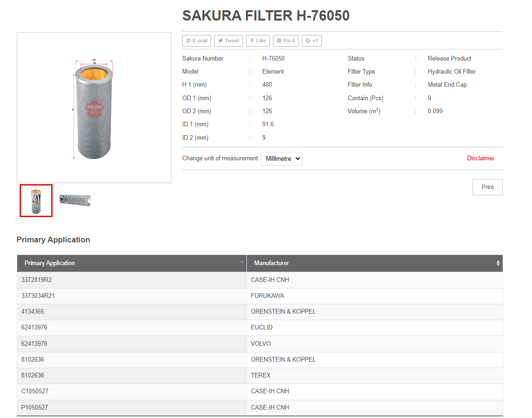Click the VOLVO manufacturer row
This screenshot has width=532, height=418.
(x=261, y=344)
